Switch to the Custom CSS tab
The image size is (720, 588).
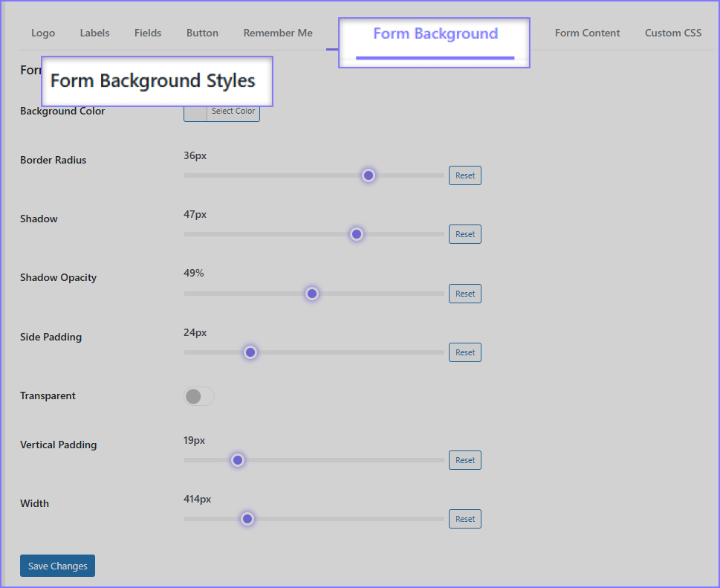pos(672,33)
